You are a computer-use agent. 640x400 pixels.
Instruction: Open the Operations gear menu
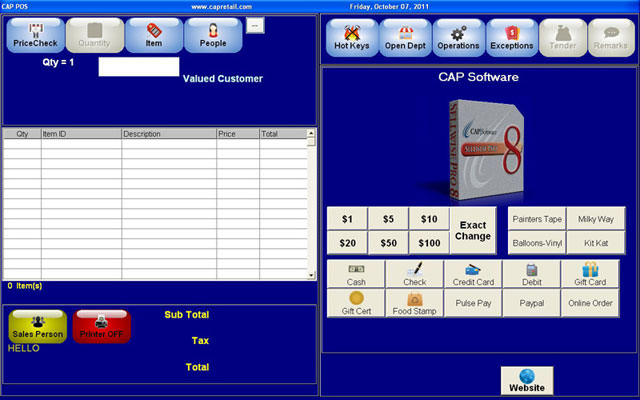pyautogui.click(x=458, y=37)
